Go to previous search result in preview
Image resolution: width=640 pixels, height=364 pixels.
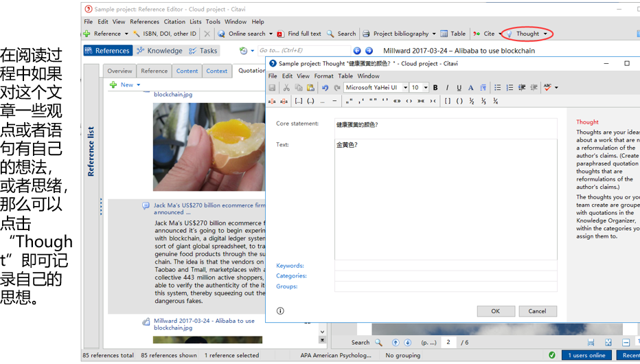pyautogui.click(x=396, y=343)
